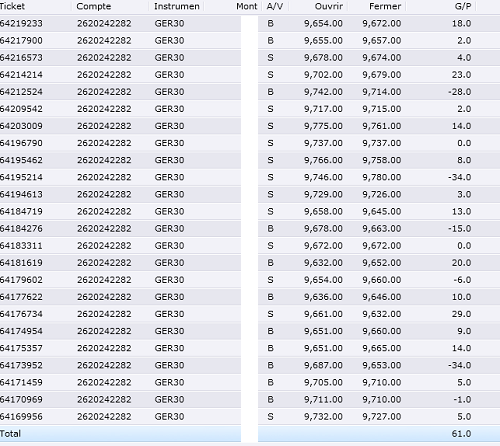Click GER30 in the 64171459 row

point(169,383)
